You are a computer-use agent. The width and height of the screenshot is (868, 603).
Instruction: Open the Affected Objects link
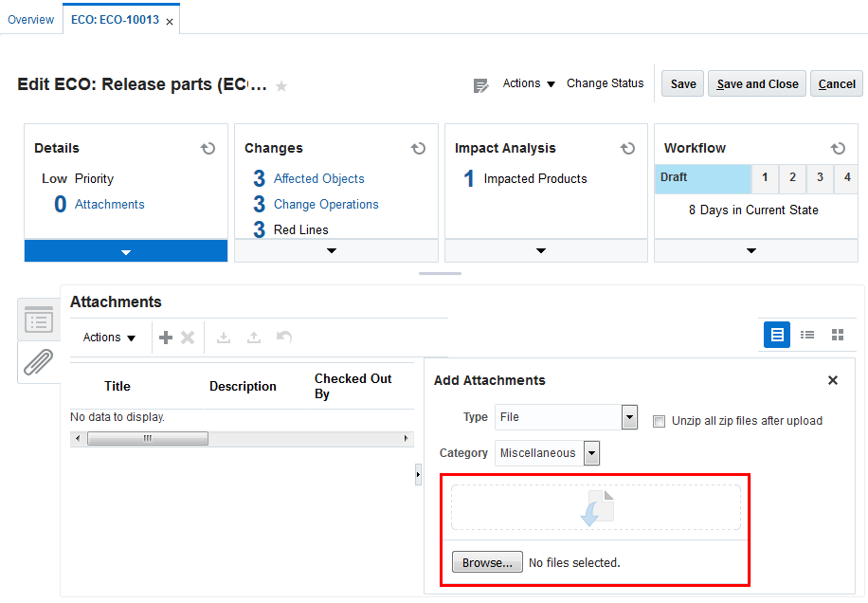click(318, 178)
